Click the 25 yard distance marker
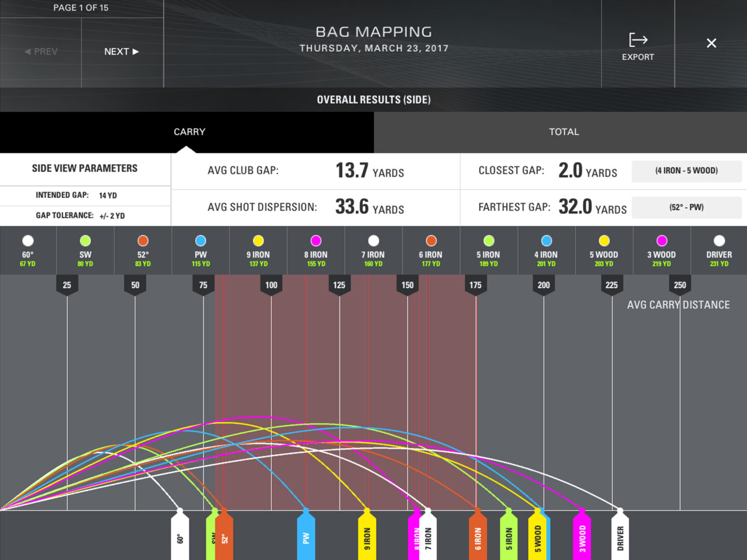 [67, 285]
